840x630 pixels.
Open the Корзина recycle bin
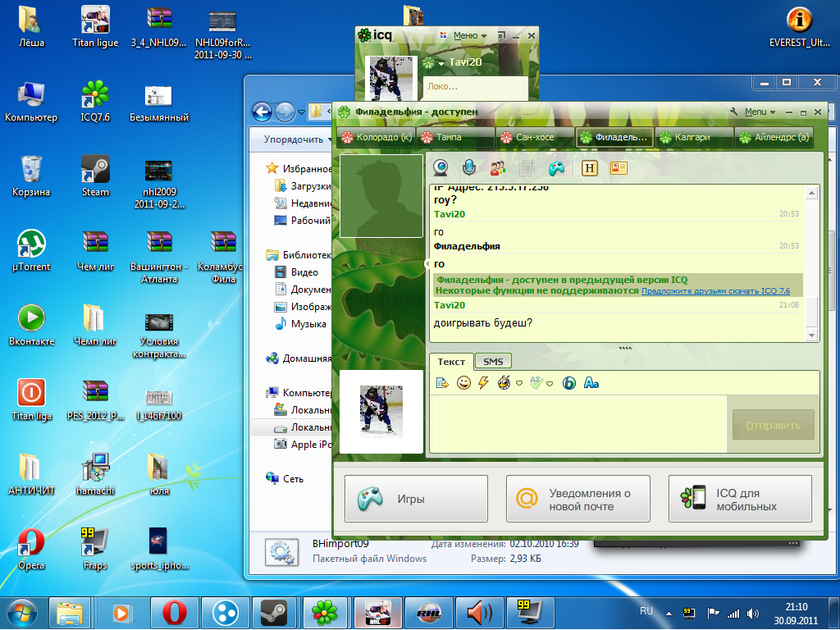31,176
